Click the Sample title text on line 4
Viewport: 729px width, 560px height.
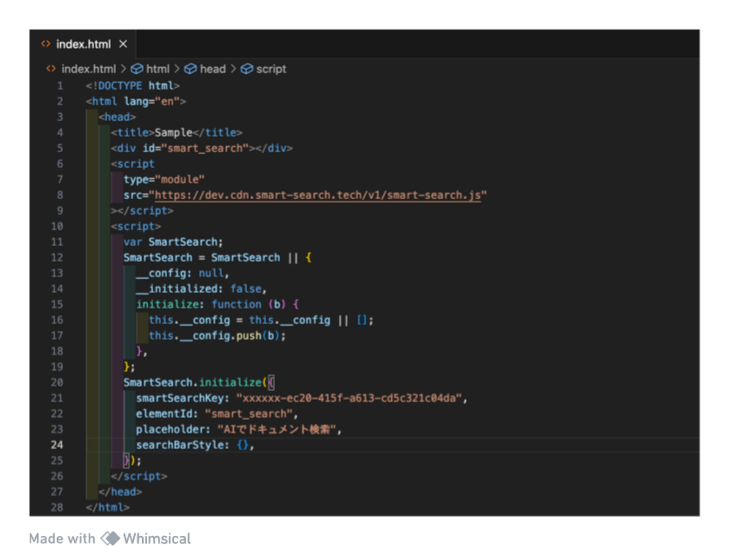pyautogui.click(x=173, y=132)
